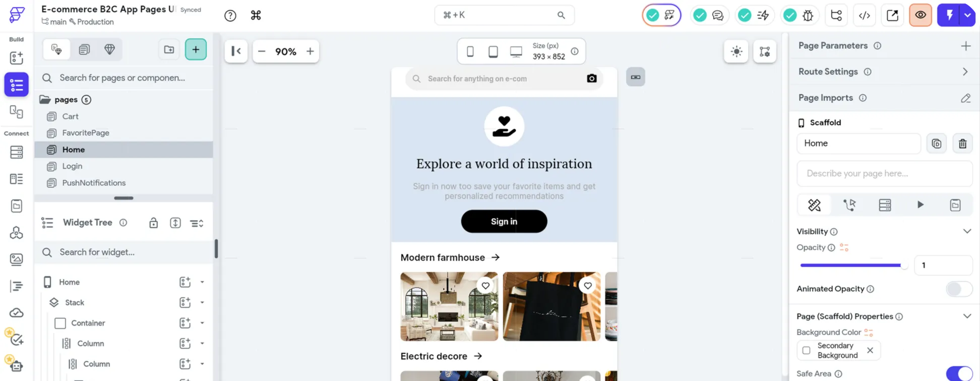Open Storyboard view in left sidebar
Screen dimensions: 980x381
(16, 111)
